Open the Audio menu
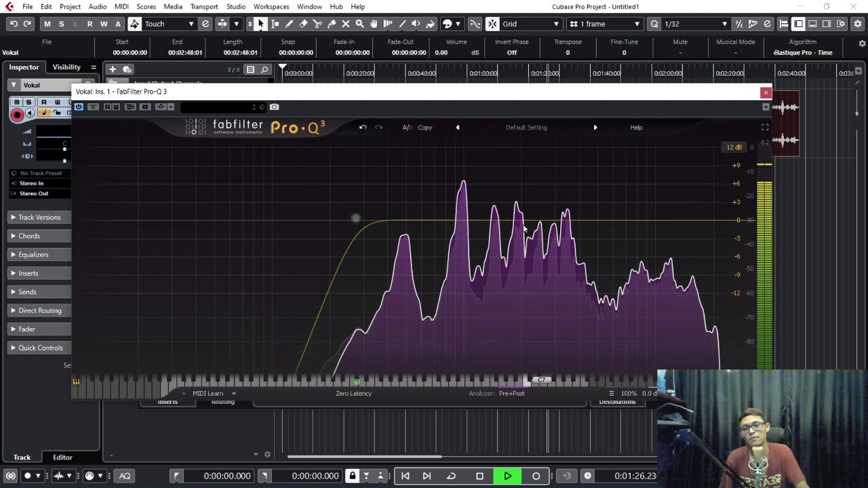This screenshot has width=868, height=488. coord(98,7)
